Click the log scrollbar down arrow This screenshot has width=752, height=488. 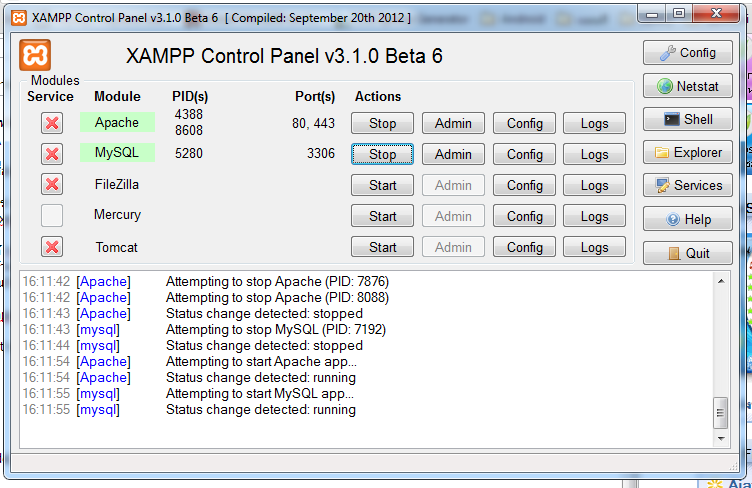pos(720,438)
